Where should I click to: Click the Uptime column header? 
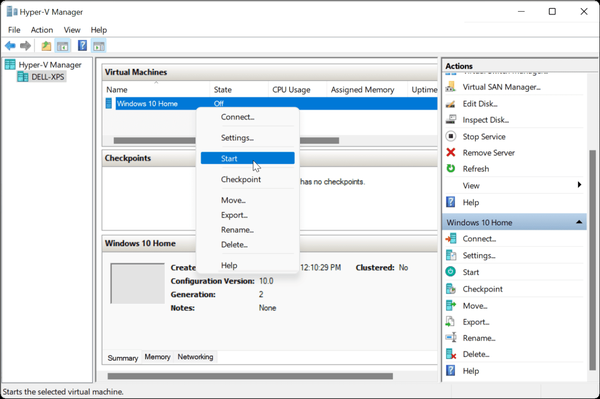tap(422, 90)
